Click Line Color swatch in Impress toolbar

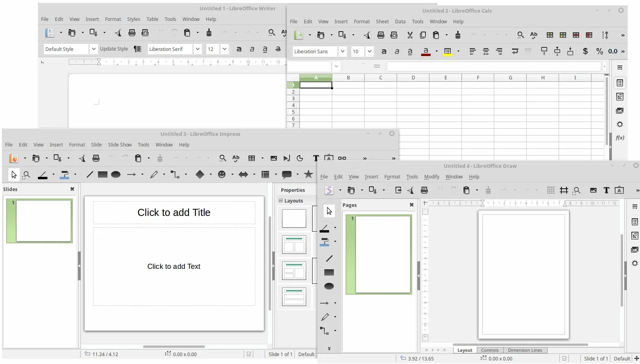tap(43, 175)
